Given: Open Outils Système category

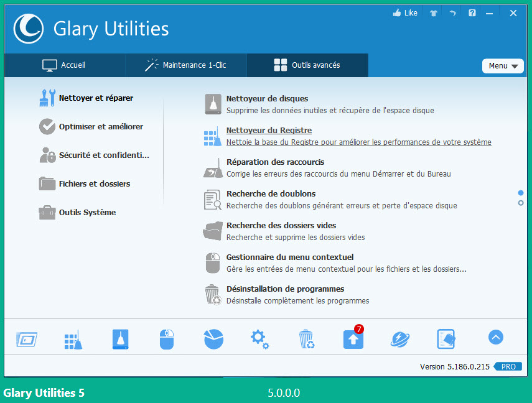Looking at the screenshot, I should coord(87,212).
